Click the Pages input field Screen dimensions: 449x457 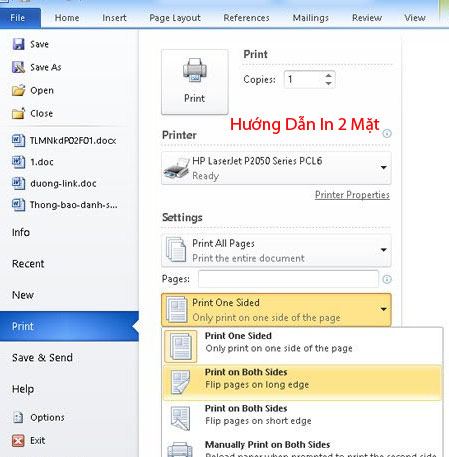click(288, 279)
